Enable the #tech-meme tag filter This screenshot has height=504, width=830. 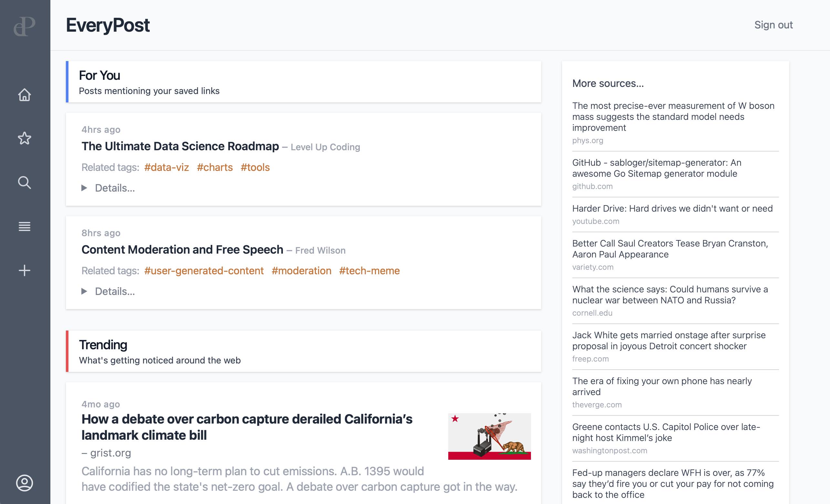click(369, 270)
